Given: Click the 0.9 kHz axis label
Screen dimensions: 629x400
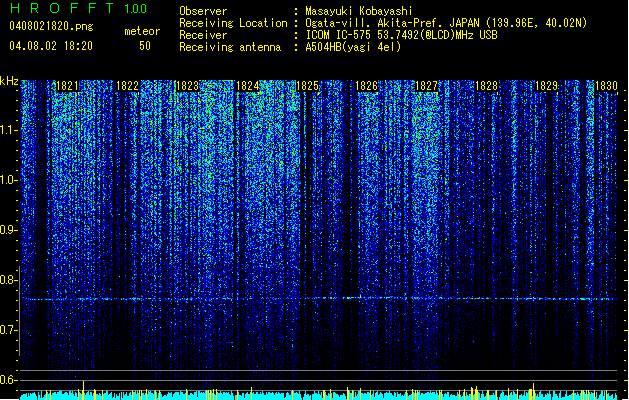Looking at the screenshot, I should (9, 230).
